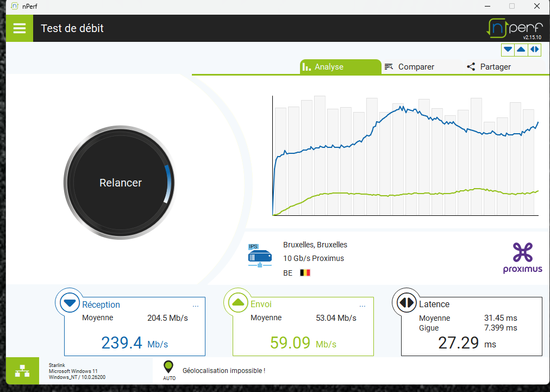Click Géolocalisation impossible message
This screenshot has width=550, height=392.
[224, 371]
